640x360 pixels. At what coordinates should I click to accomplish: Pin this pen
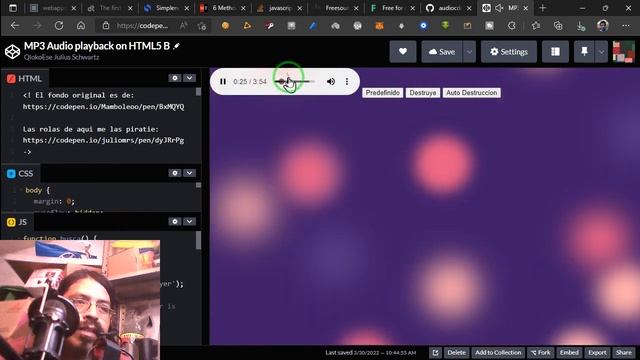tap(584, 51)
